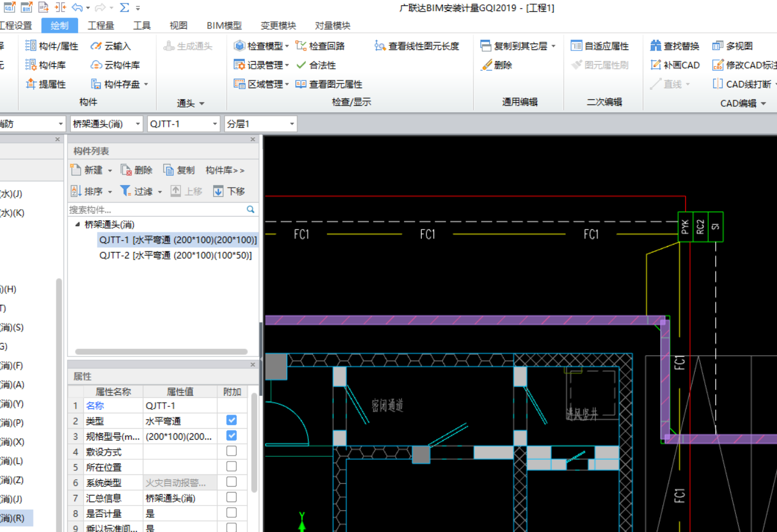Image resolution: width=777 pixels, height=532 pixels.
Task: Click the sum (Σ) icon in title bar
Action: [125, 8]
